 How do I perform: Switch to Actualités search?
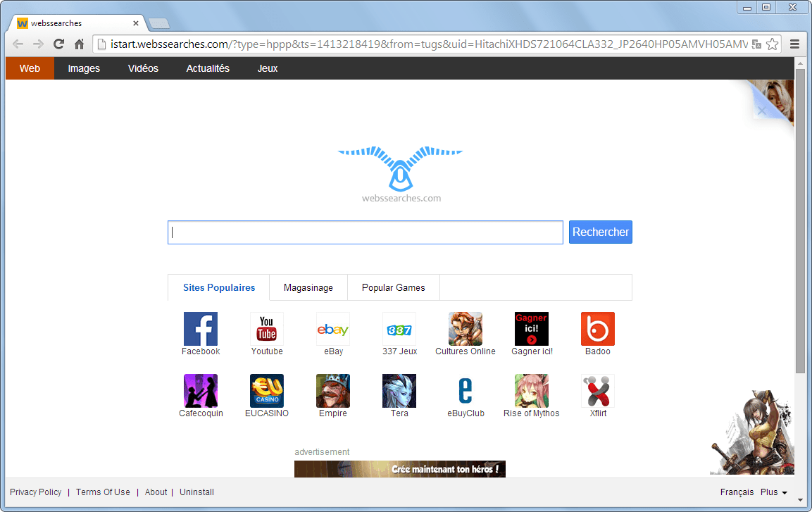[208, 68]
